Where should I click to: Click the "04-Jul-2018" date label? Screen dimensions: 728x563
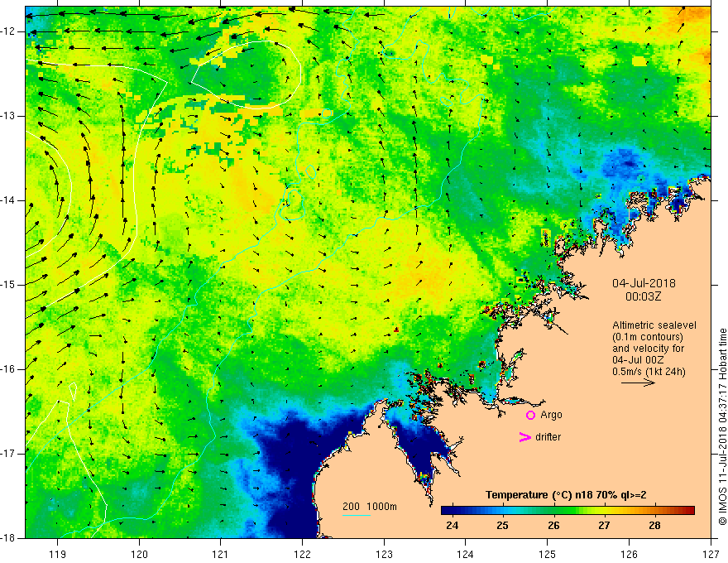(644, 283)
